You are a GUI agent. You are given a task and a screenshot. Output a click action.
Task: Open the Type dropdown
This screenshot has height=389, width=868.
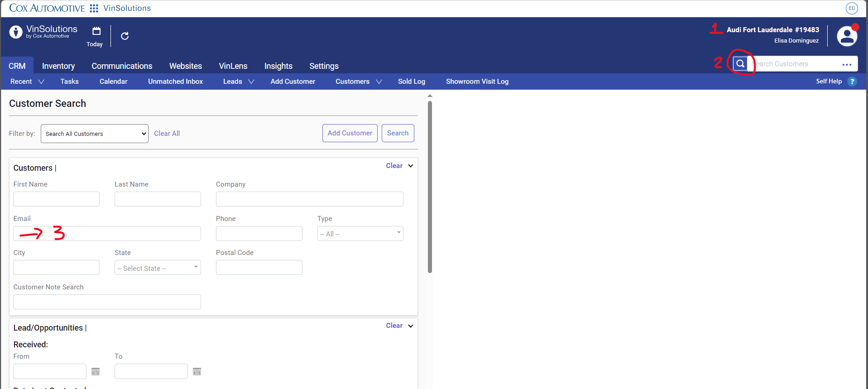pyautogui.click(x=360, y=234)
